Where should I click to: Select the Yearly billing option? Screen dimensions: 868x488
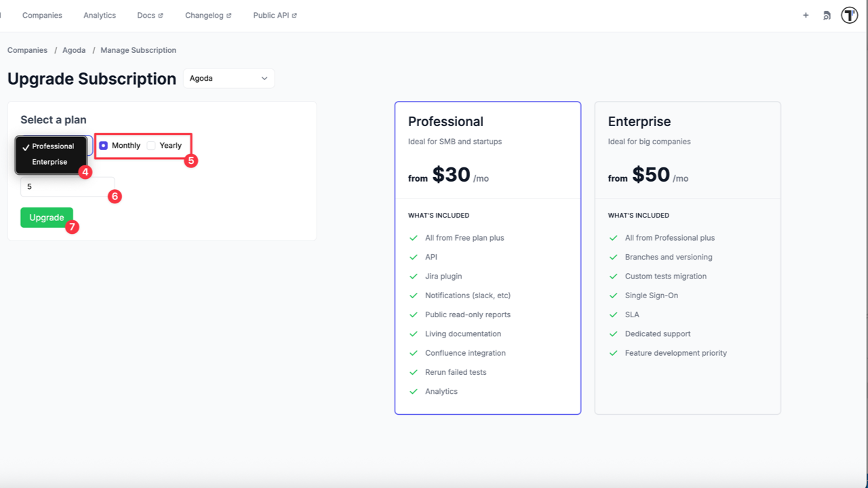(151, 146)
